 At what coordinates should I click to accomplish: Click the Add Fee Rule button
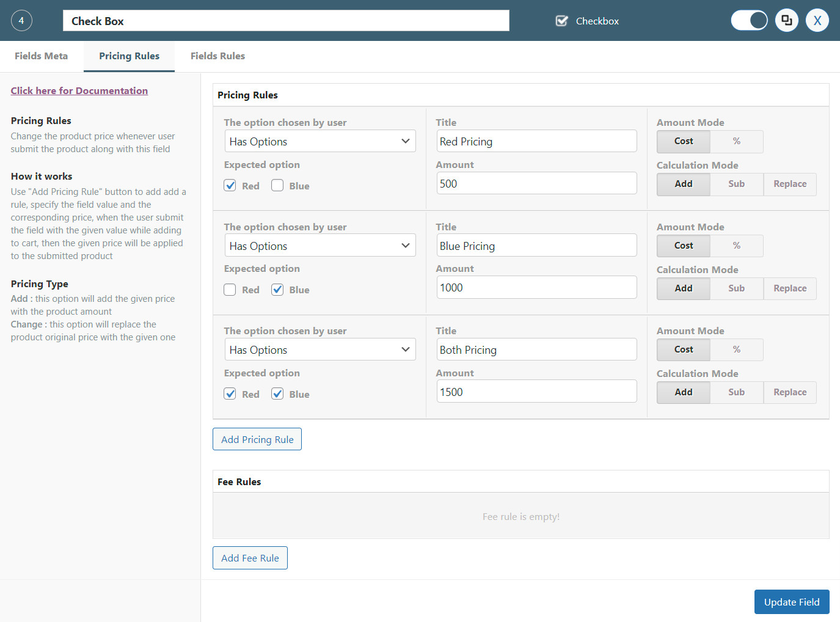click(250, 558)
